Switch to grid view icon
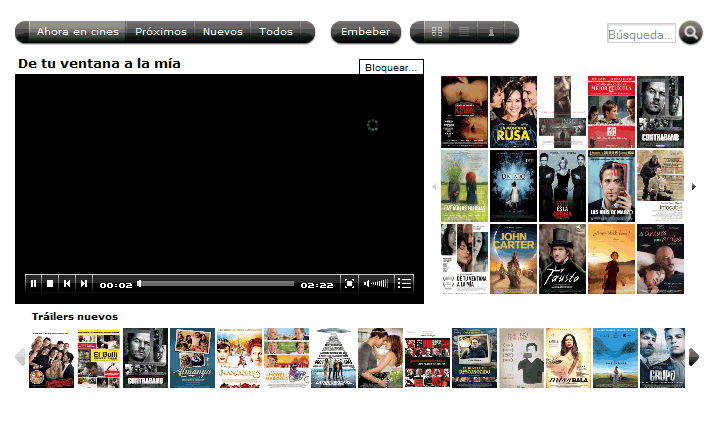 click(x=437, y=31)
